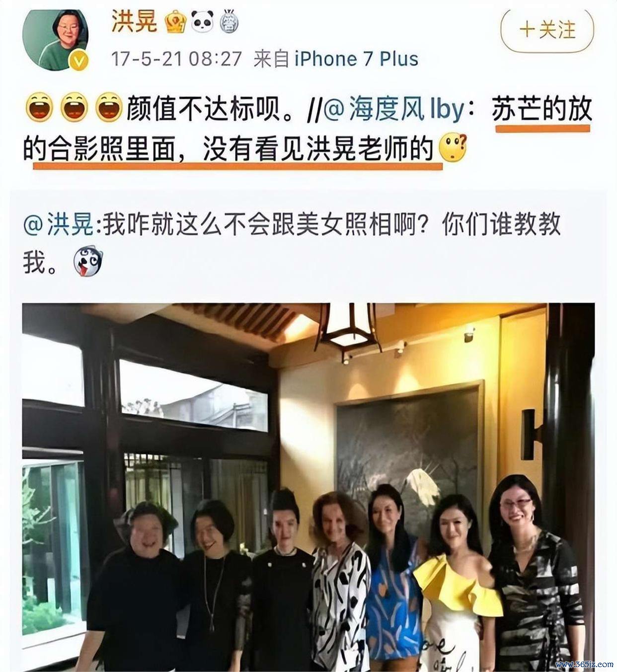Tap the comment text 颜值不达标呗
This screenshot has height=672, width=617.
tap(208, 109)
